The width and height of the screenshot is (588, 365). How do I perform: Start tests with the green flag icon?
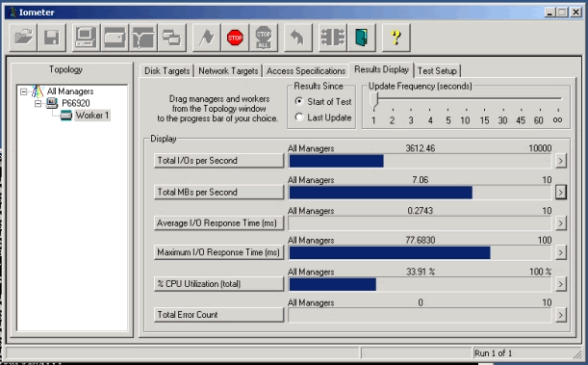tap(207, 38)
